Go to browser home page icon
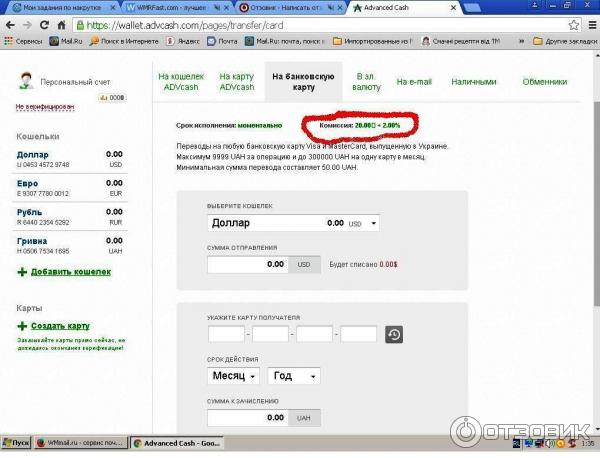Image resolution: width=600 pixels, height=458 pixels. [x=61, y=25]
